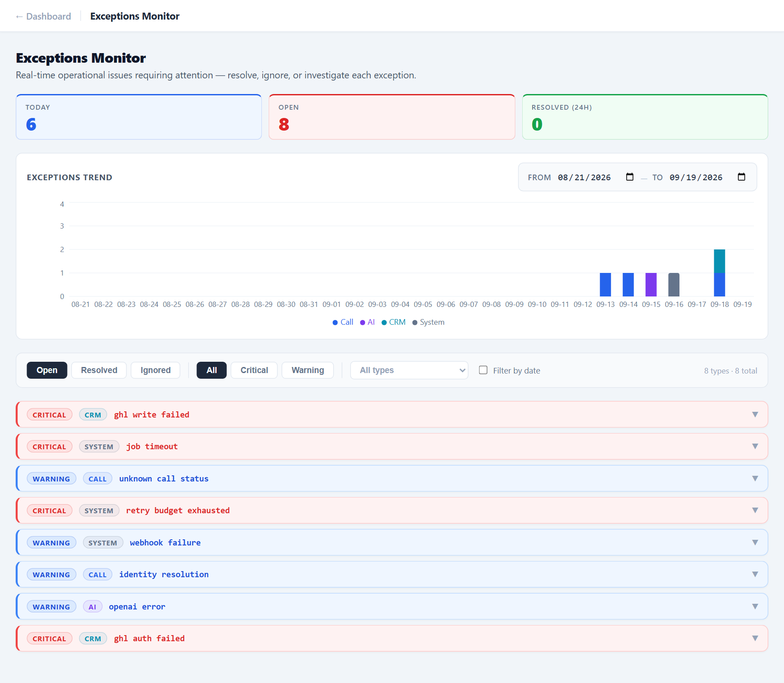Click the TODAY stat card
Viewport: 784px width, 683px height.
point(139,117)
